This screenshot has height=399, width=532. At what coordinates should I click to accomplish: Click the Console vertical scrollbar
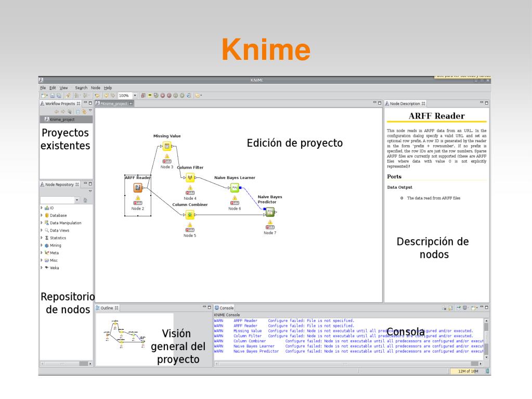486,338
